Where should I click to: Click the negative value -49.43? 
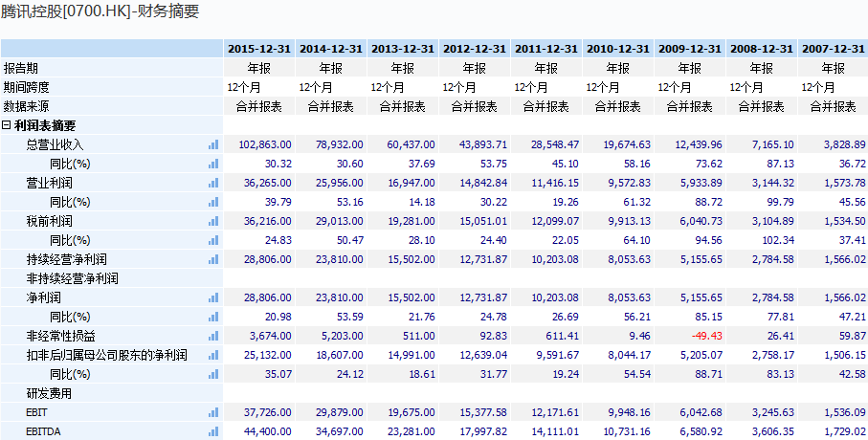[707, 336]
